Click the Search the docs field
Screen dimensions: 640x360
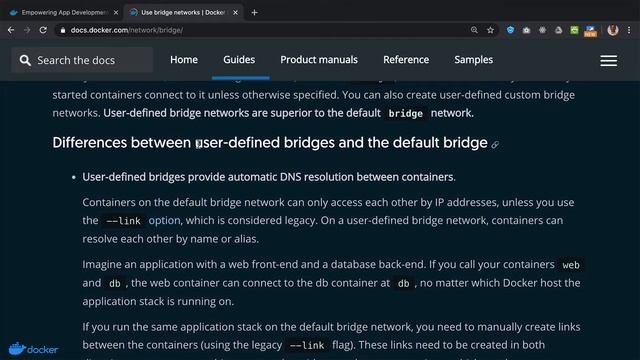pyautogui.click(x=82, y=60)
